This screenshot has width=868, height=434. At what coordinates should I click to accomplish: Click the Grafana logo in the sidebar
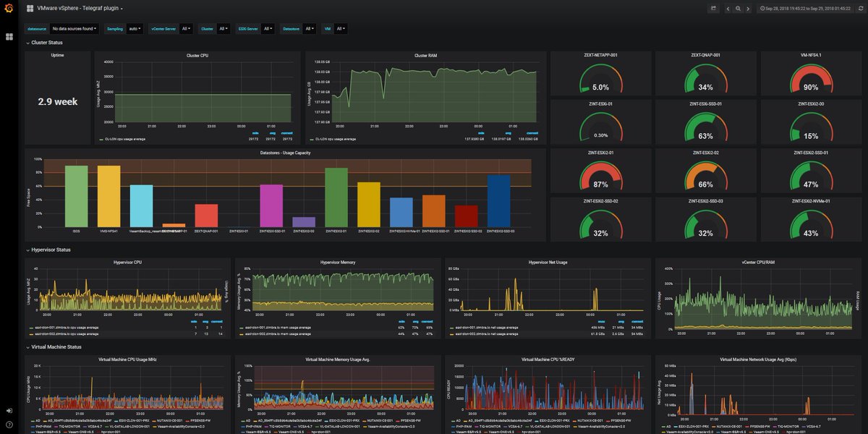(9, 9)
